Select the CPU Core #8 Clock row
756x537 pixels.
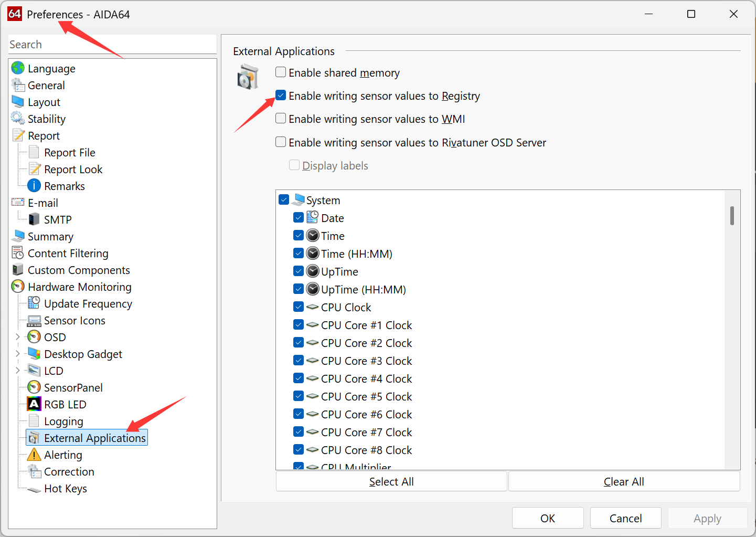pos(366,450)
